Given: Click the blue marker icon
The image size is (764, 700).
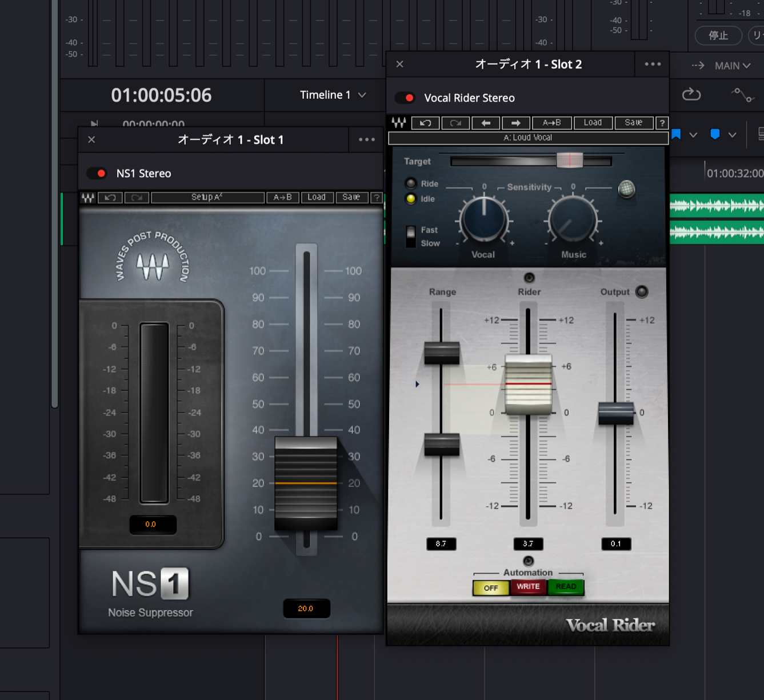Looking at the screenshot, I should [715, 134].
